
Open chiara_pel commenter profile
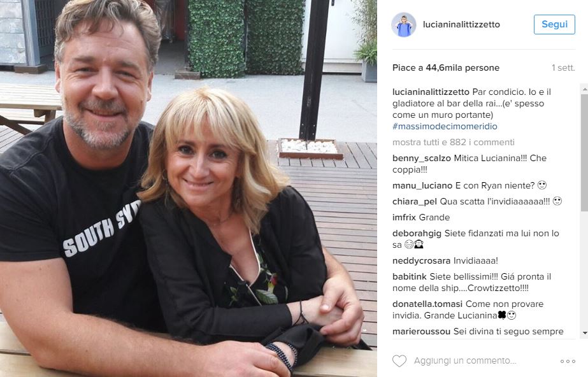pyautogui.click(x=414, y=202)
